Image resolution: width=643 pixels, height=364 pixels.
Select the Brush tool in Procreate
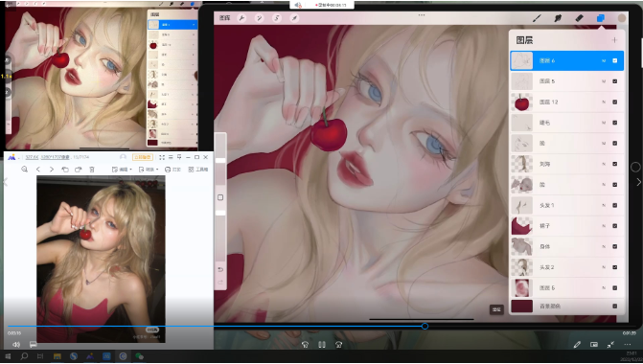(x=537, y=18)
